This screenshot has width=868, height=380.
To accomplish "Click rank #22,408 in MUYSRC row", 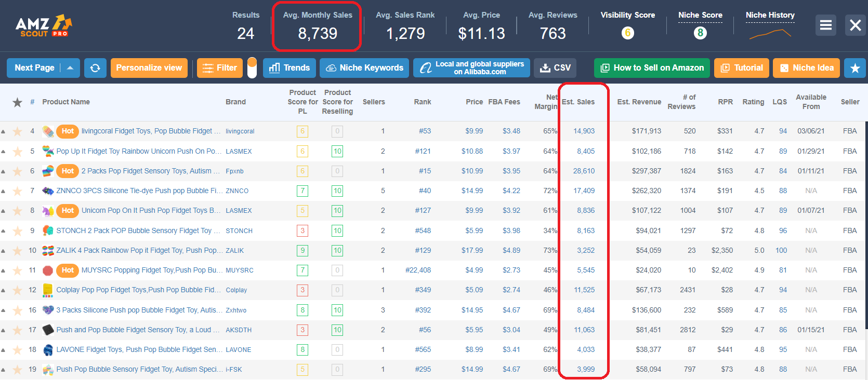I will (418, 270).
